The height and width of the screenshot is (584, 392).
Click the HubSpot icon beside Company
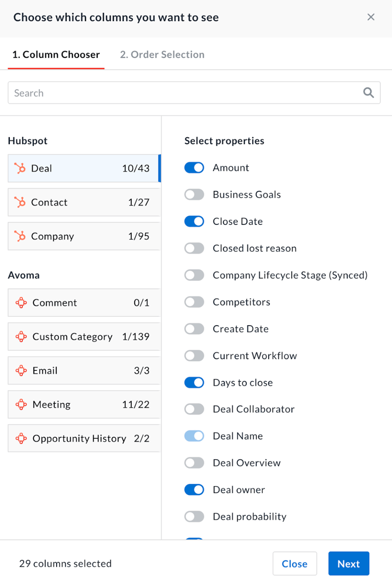(20, 237)
